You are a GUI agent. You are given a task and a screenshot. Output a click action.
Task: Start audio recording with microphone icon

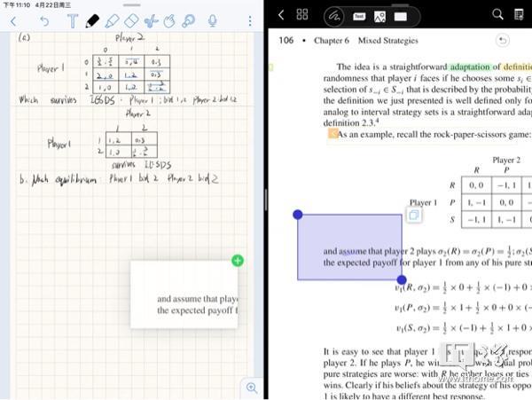click(x=213, y=21)
